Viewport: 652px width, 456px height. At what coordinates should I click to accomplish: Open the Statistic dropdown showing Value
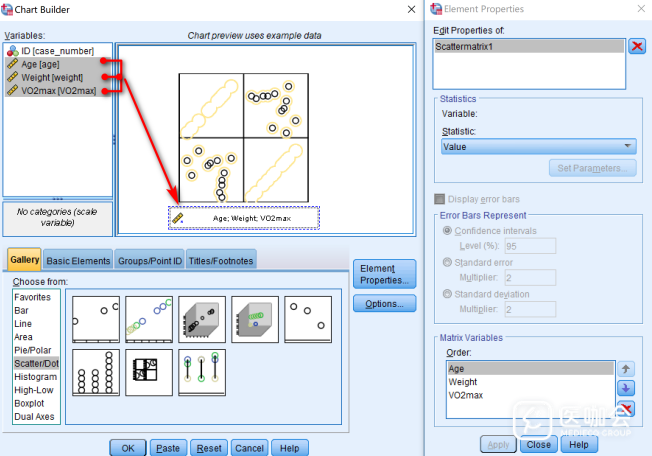click(538, 147)
